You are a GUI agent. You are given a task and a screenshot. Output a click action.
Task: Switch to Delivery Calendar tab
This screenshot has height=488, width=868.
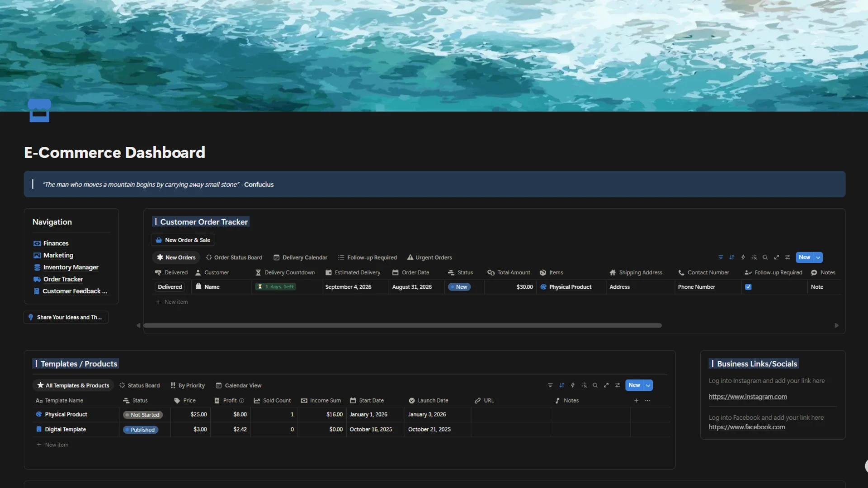point(300,257)
